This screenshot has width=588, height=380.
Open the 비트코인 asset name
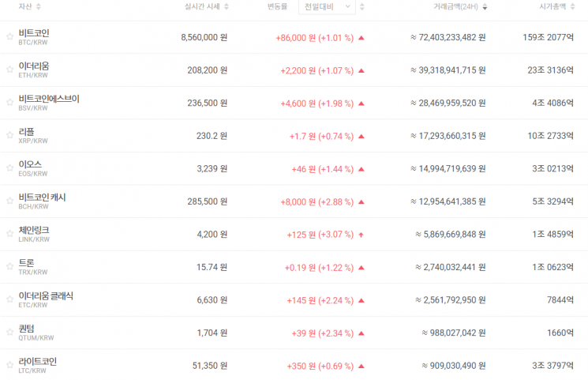coord(34,33)
